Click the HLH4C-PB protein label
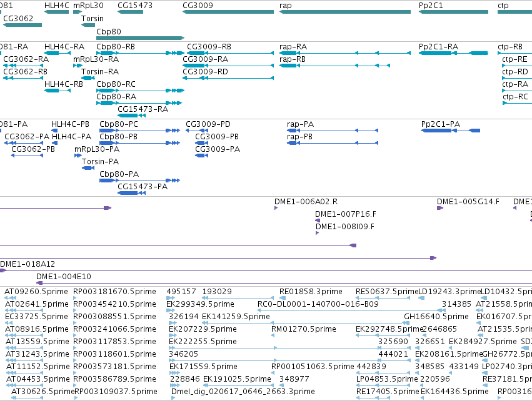This screenshot has width=532, height=401. pos(70,124)
